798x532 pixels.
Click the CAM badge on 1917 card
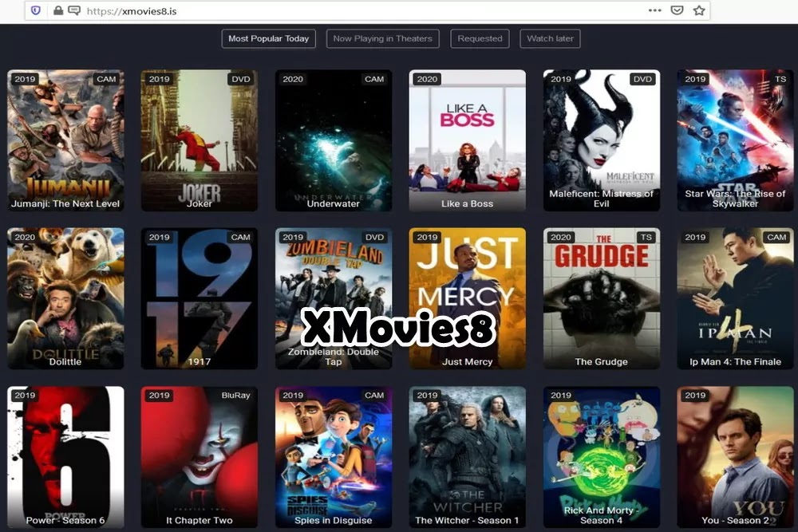(x=240, y=237)
